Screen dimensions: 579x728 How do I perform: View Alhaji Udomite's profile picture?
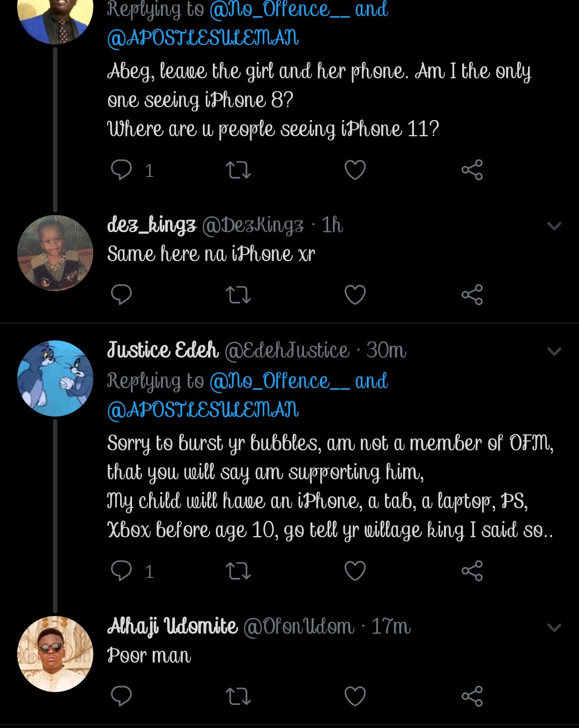(55, 654)
